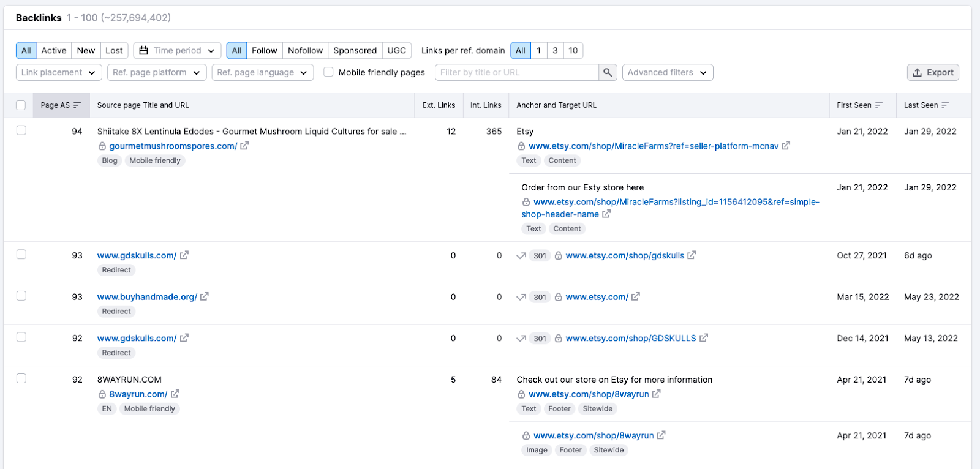This screenshot has height=469, width=980.
Task: Tick the checkbox for gdskulls.com AS 93 row
Action: [x=21, y=254]
